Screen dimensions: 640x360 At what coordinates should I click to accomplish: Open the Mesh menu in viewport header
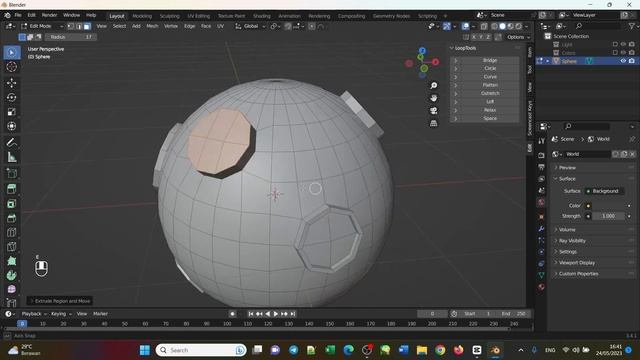152,26
